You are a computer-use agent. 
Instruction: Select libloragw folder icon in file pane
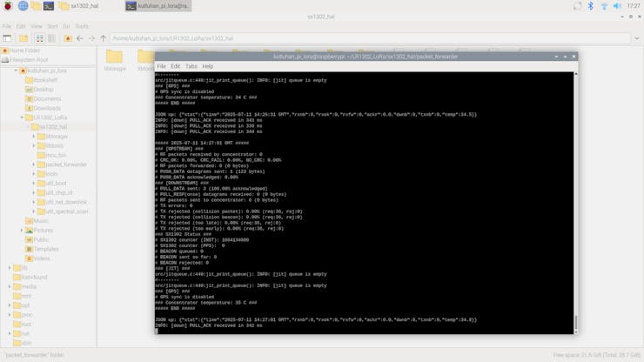115,60
